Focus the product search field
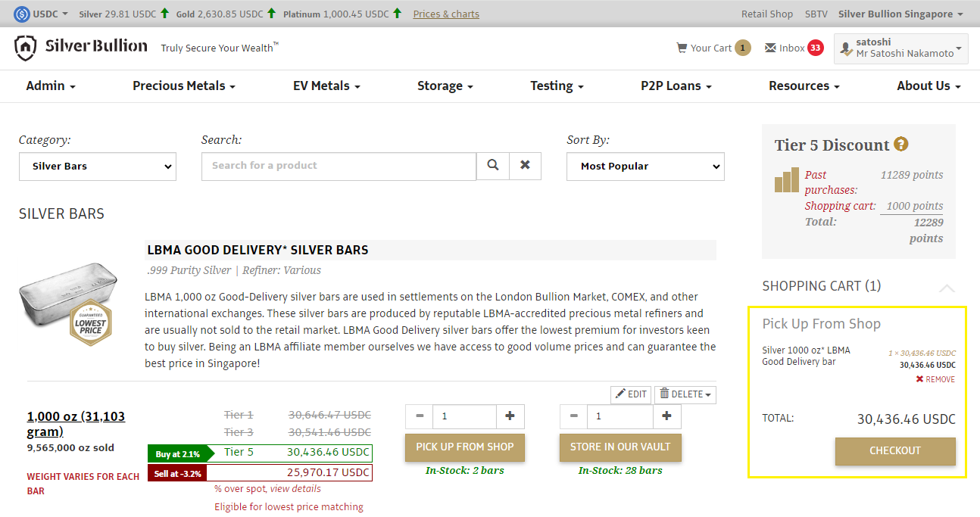This screenshot has height=517, width=980. pos(339,166)
